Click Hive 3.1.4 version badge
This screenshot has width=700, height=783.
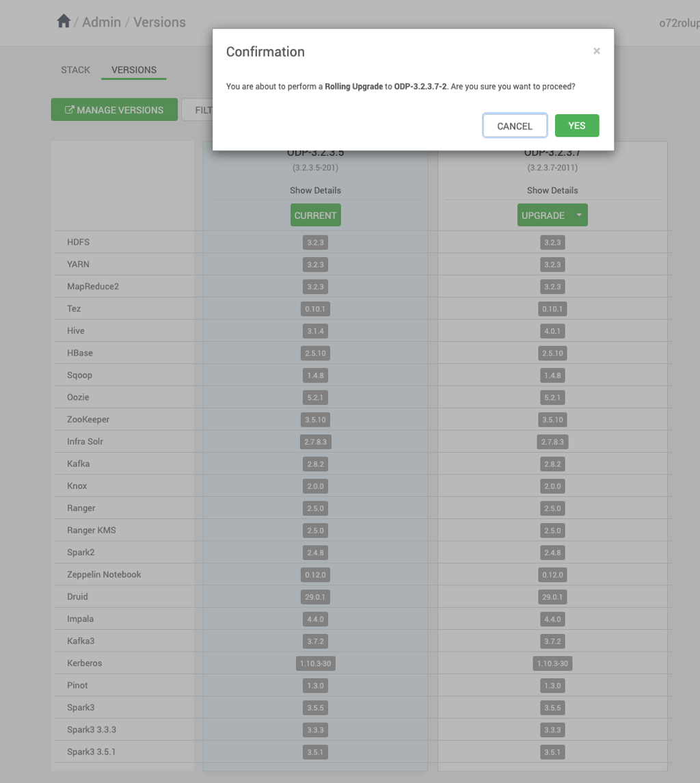point(315,331)
